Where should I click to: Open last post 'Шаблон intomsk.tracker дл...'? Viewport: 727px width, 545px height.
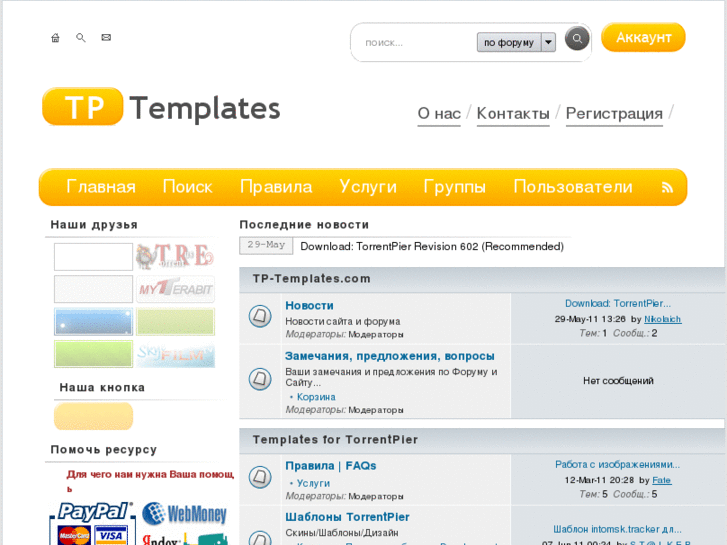(x=618, y=529)
